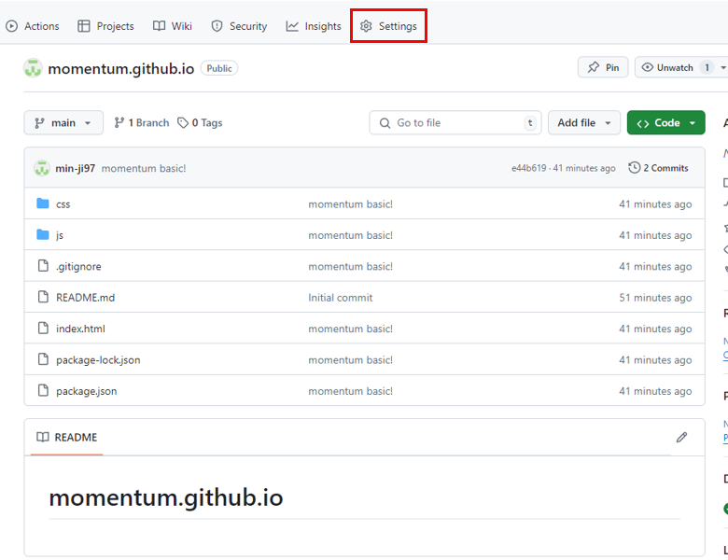This screenshot has width=728, height=560.
Task: Expand the main branch dropdown
Action: 63,122
